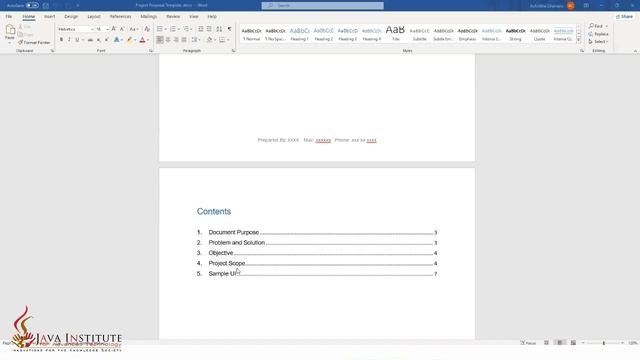640x360 pixels.
Task: Open the Font dialog launcher
Action: point(151,51)
